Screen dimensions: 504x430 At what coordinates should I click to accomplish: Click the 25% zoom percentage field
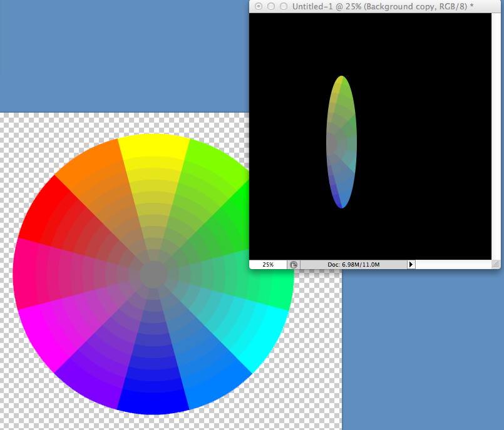(268, 264)
